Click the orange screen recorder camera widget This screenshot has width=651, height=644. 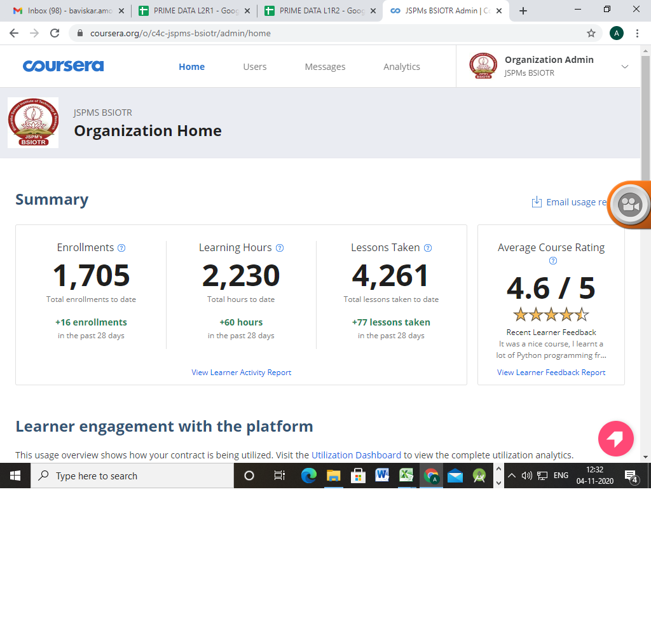(x=629, y=205)
